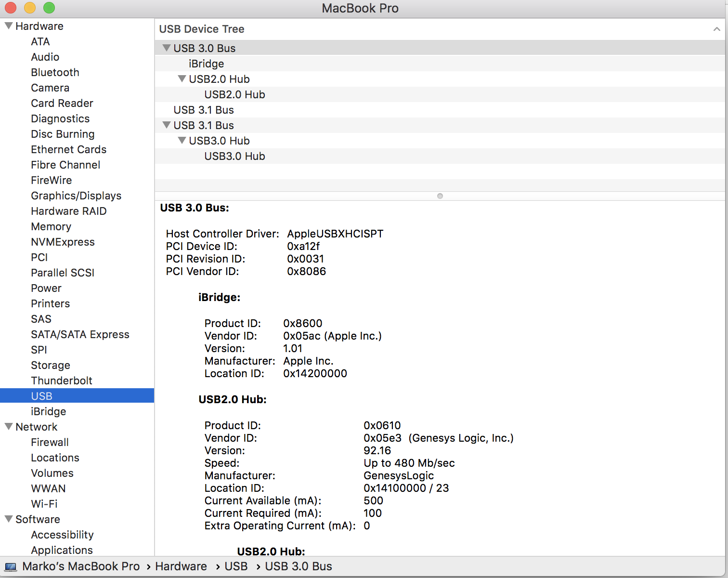Open the Bluetooth hardware section
The height and width of the screenshot is (578, 728).
(x=55, y=72)
